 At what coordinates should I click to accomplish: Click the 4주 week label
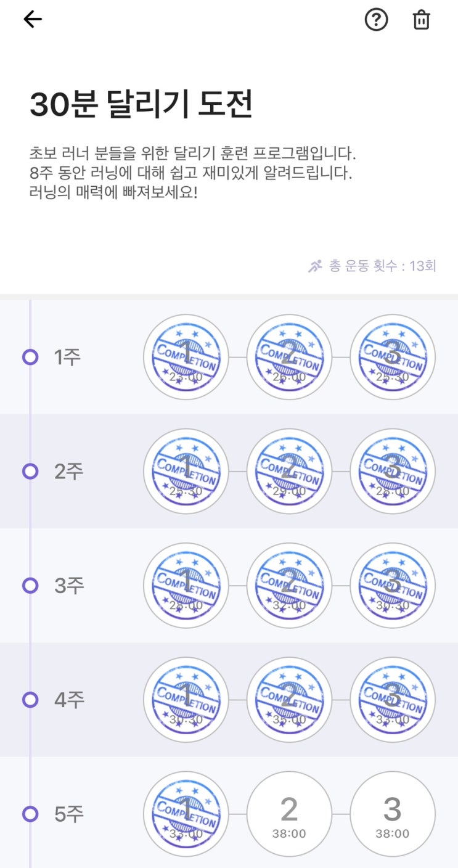point(69,700)
